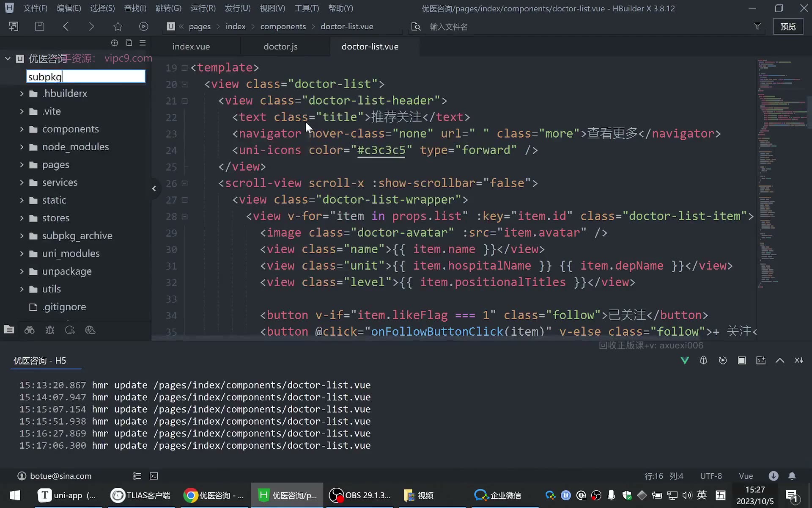Fold the template block at line 19
Screen dimensions: 812x508
click(184, 68)
